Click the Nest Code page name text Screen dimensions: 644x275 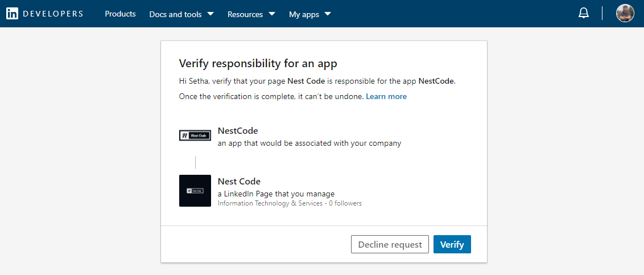click(239, 181)
